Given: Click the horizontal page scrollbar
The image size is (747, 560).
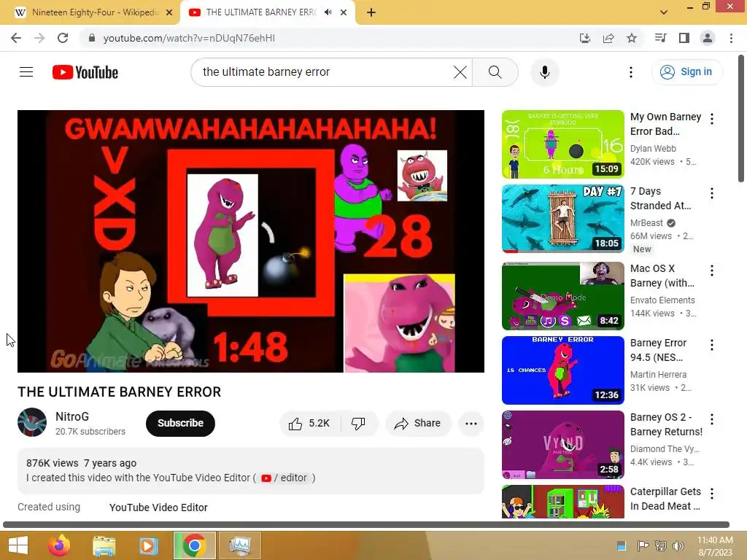Looking at the screenshot, I should (x=366, y=525).
